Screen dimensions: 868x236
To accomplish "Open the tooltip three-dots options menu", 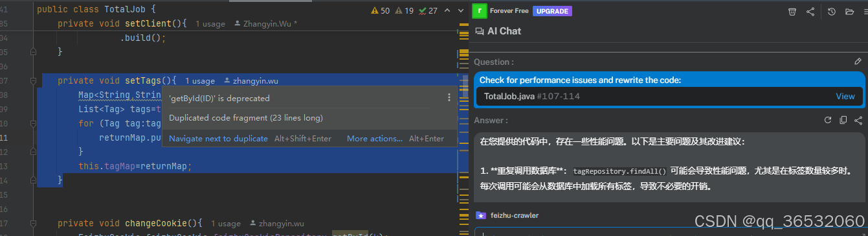I will coord(449,98).
